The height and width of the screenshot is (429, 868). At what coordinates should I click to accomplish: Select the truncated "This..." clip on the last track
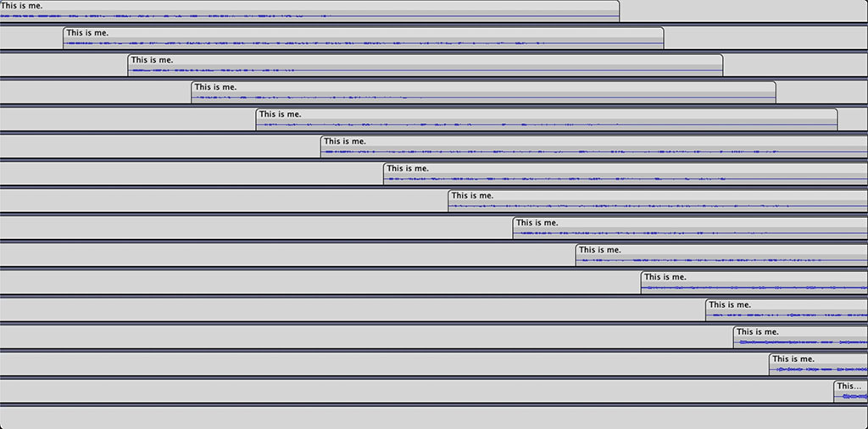click(x=849, y=386)
